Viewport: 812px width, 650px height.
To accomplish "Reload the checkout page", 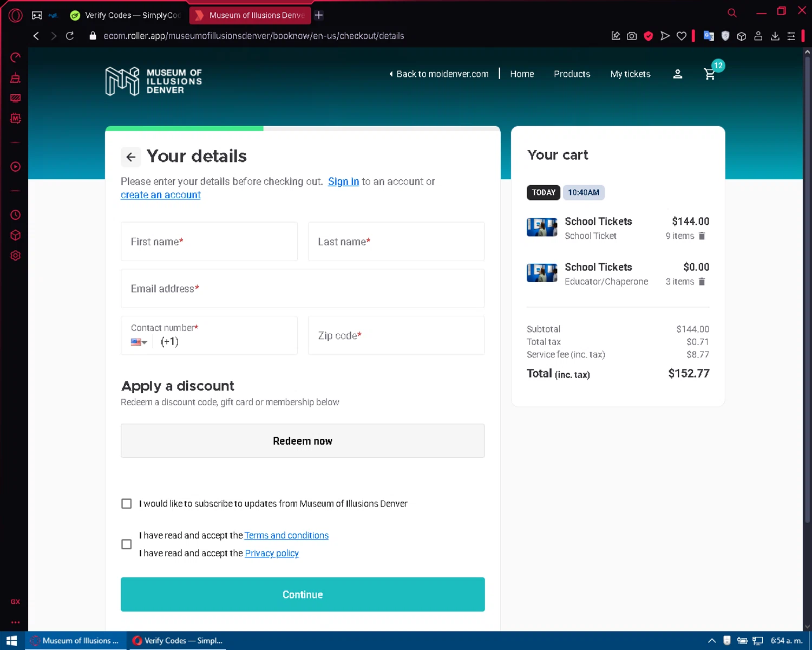I will coord(70,36).
